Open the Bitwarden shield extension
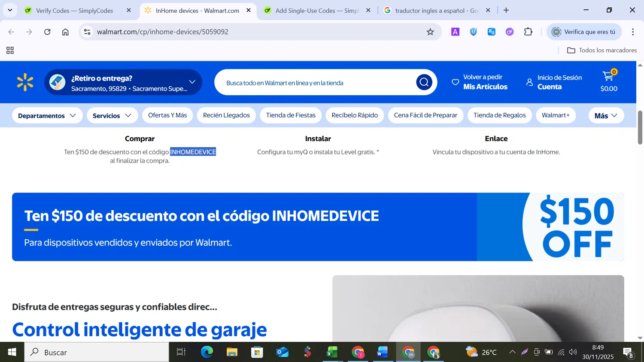This screenshot has height=362, width=644. [x=474, y=32]
